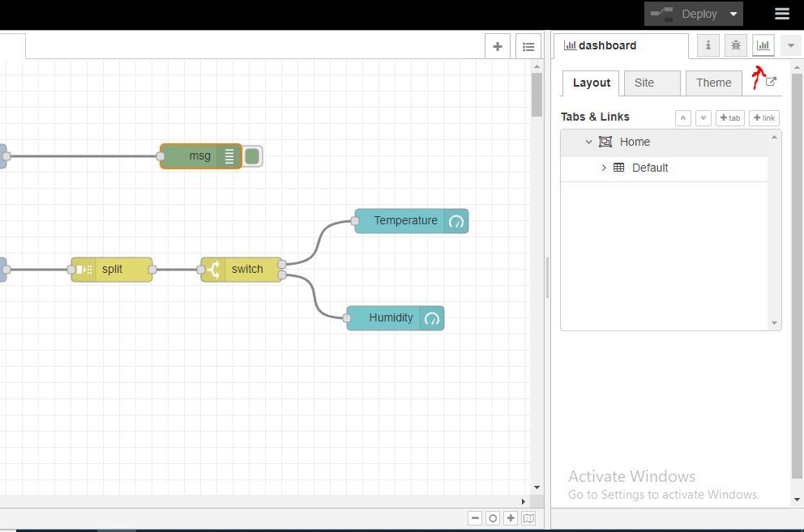Open the Deploy options dropdown arrow
The height and width of the screenshot is (532, 804).
tap(733, 14)
